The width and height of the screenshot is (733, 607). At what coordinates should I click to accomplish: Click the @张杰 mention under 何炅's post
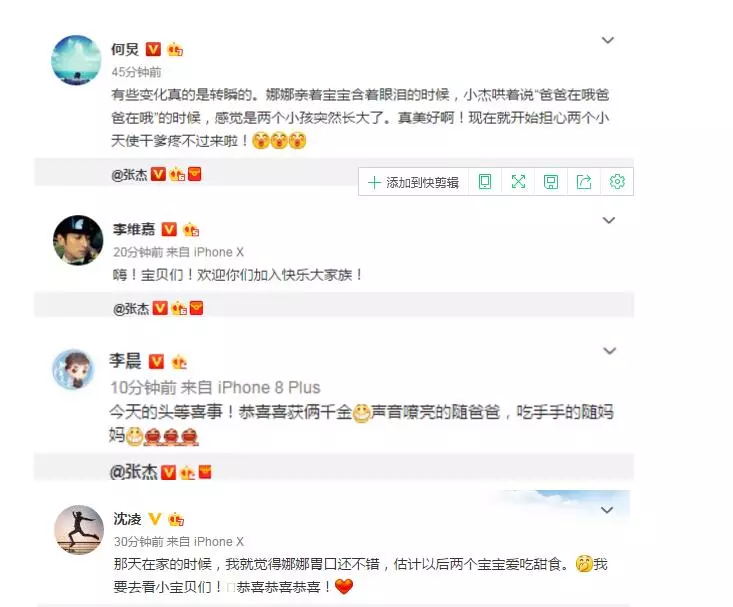[x=129, y=175]
